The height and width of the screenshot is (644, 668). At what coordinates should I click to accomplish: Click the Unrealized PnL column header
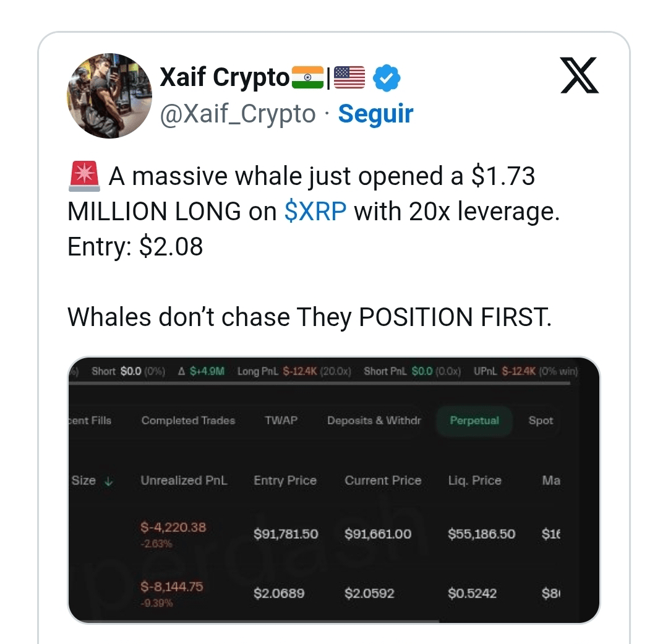184,481
